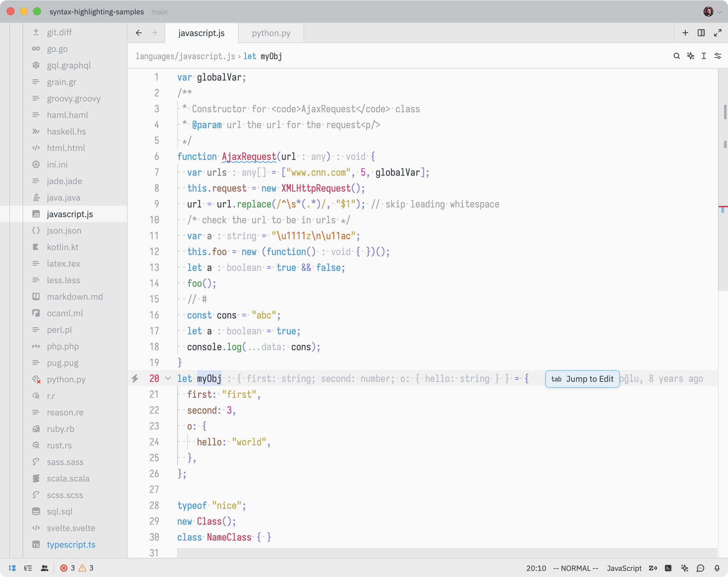
Task: Click the lightning code action icon on line 20
Action: click(x=135, y=379)
